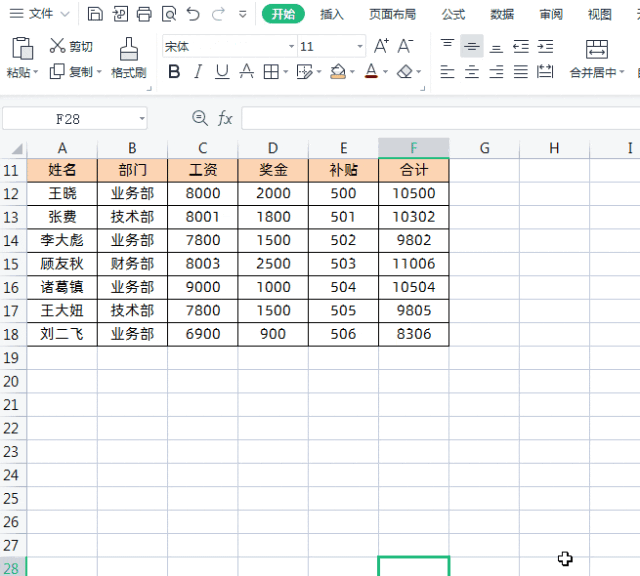
Task: Decrease font size with A- icon
Action: tap(405, 46)
